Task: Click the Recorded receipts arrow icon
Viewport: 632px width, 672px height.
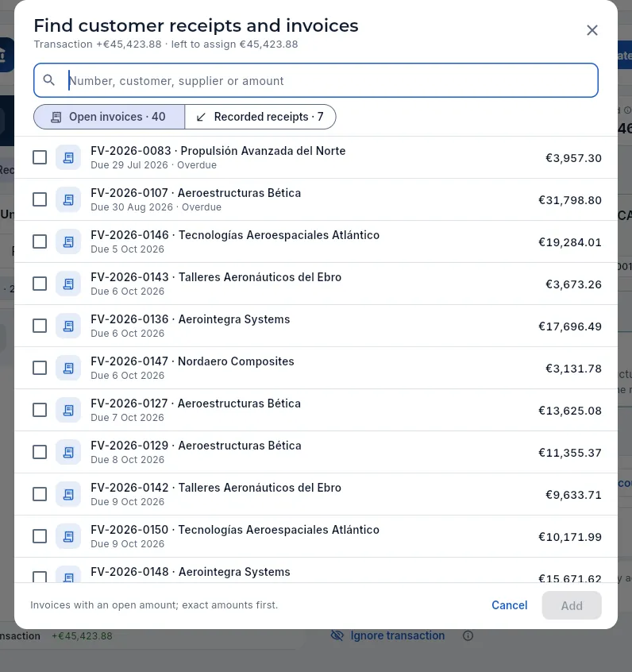Action: click(x=201, y=117)
